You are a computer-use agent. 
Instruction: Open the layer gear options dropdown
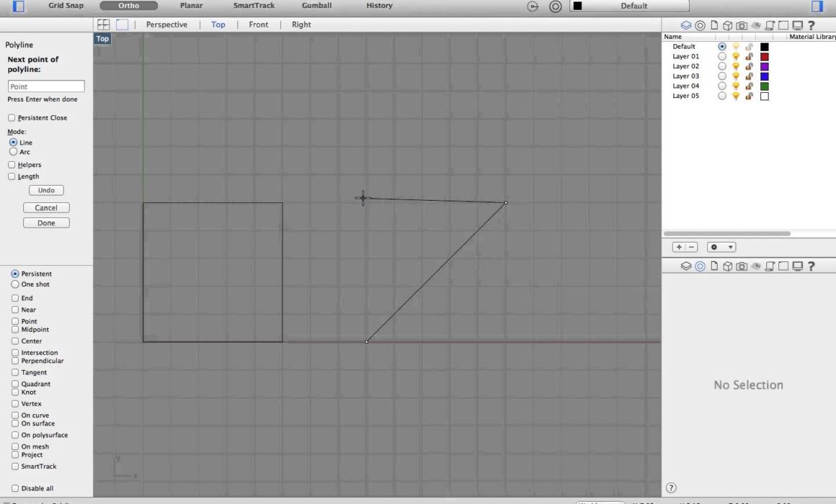click(721, 247)
